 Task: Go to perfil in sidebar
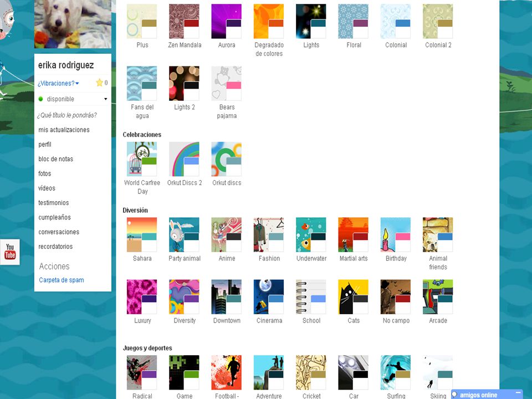click(x=45, y=145)
